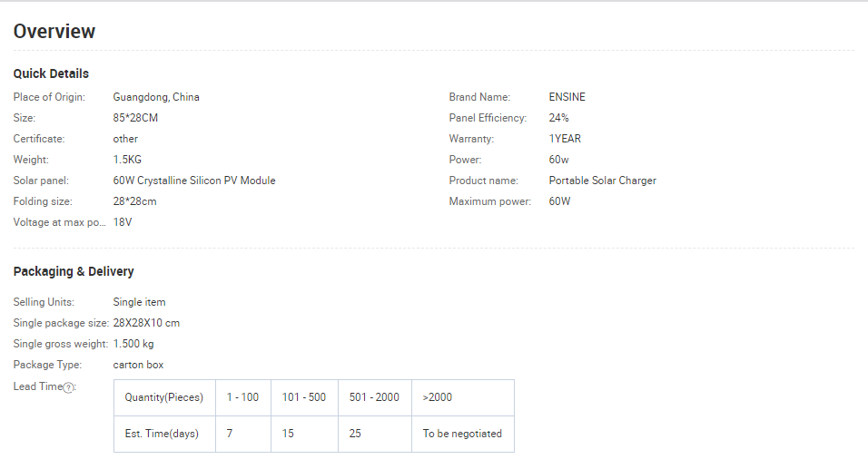Click '60W Crystalline Silicon PV Module' text
Viewport: 868px width, 469px height.
point(194,181)
